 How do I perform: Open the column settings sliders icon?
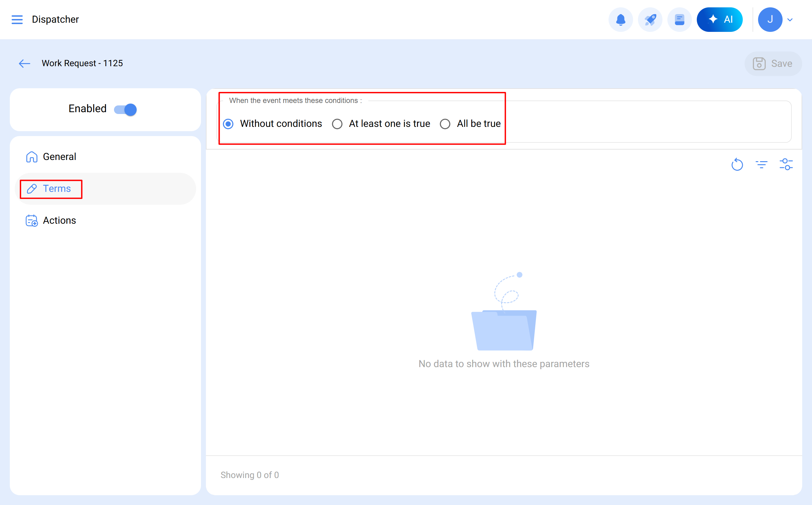click(x=786, y=164)
